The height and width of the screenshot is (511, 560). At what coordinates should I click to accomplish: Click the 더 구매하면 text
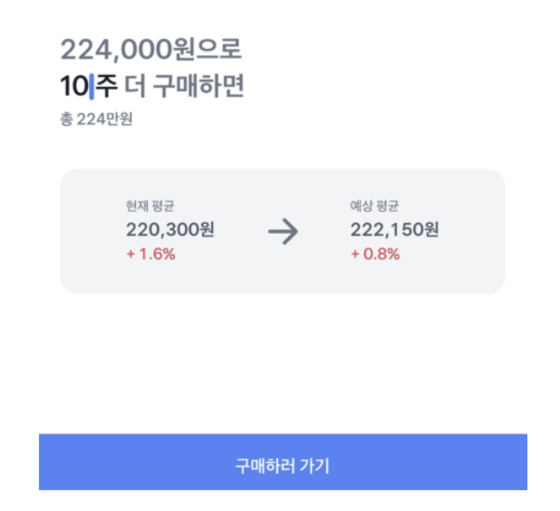184,86
